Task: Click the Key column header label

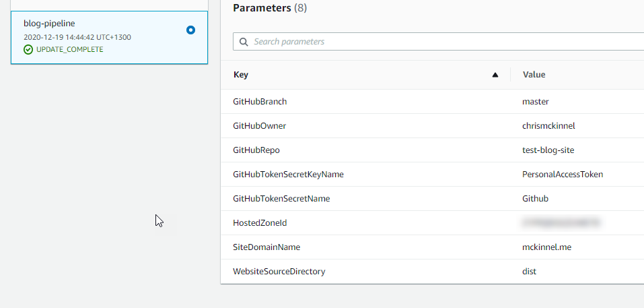Action: point(241,75)
